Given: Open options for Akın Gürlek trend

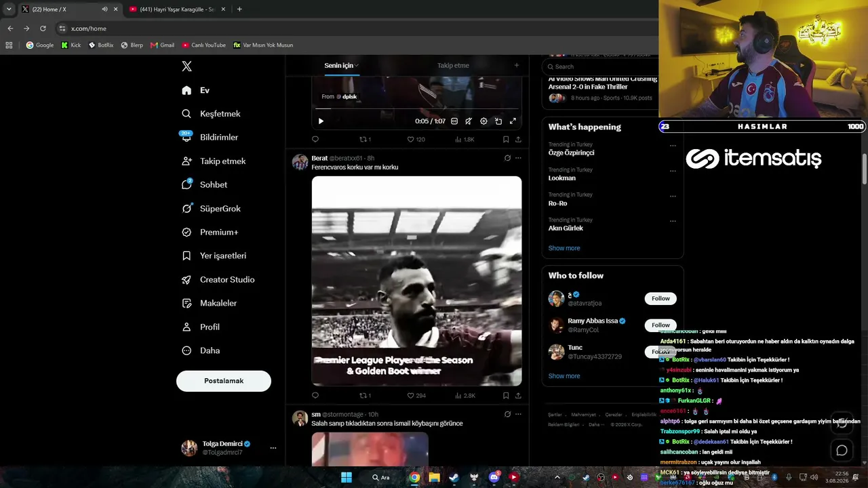Looking at the screenshot, I should click(x=673, y=221).
